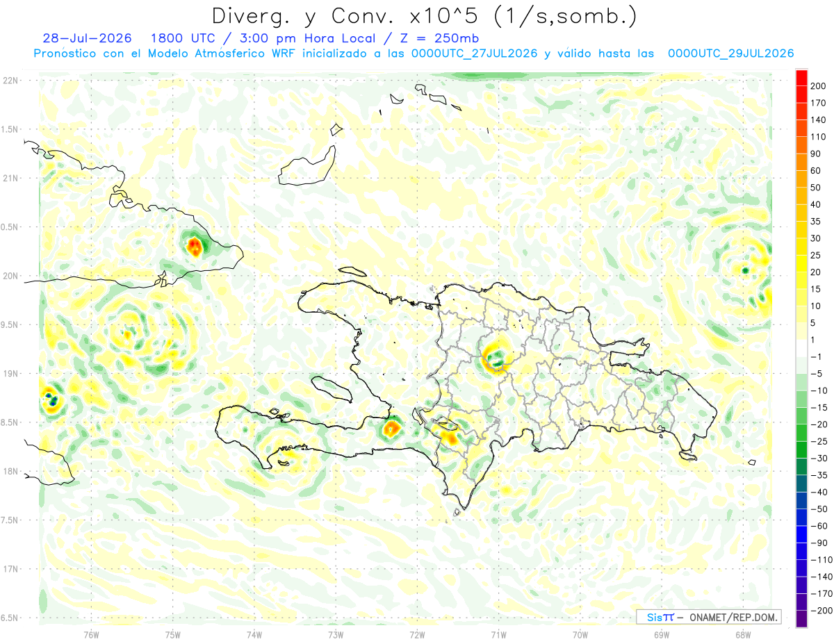
Task: Click the '25' value on the color scale
Action: click(x=816, y=255)
